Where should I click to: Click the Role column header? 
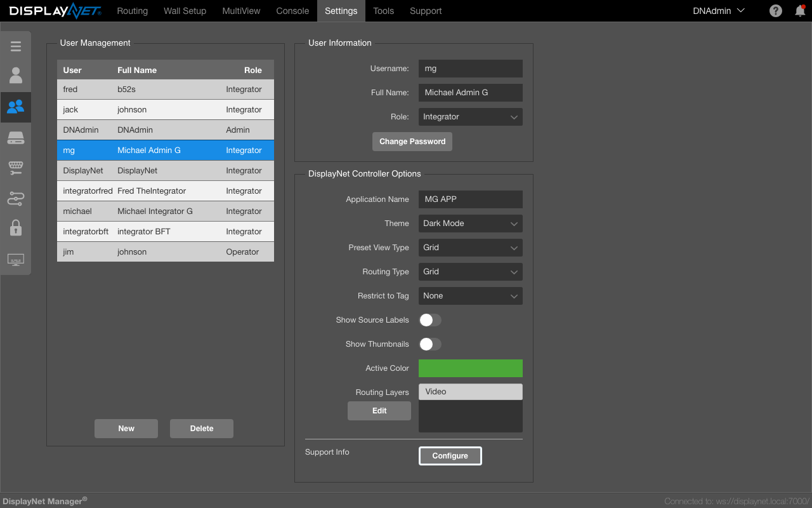253,70
